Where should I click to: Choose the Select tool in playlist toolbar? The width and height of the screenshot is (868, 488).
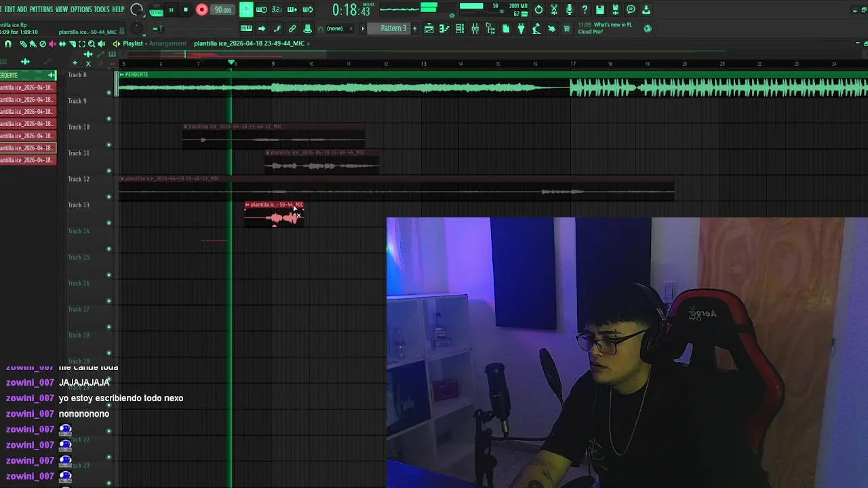point(82,43)
